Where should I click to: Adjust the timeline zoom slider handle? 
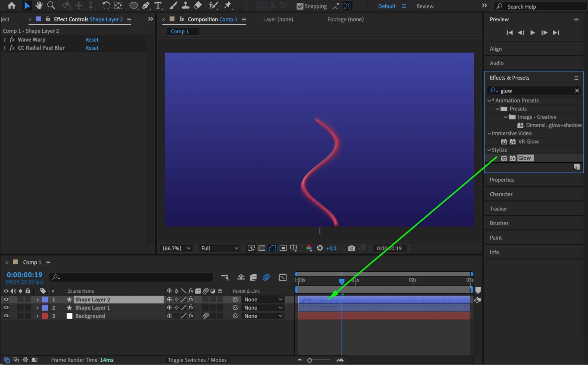309,360
